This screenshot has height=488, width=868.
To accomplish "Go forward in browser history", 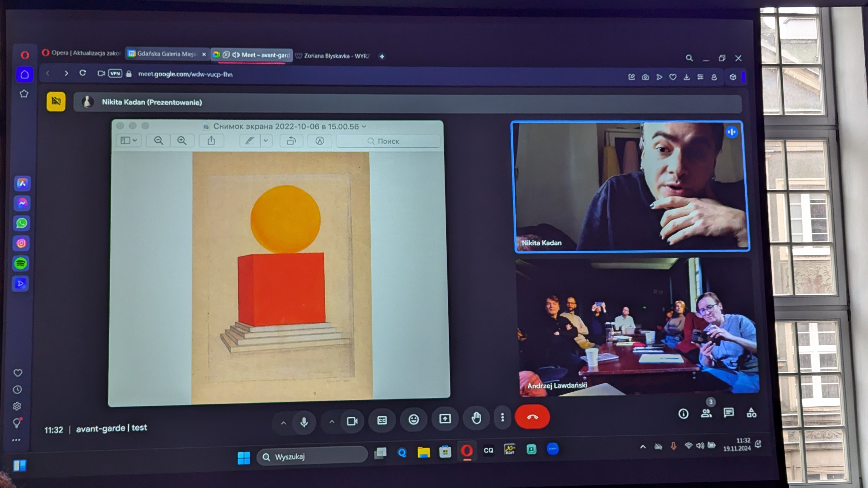I will click(66, 73).
